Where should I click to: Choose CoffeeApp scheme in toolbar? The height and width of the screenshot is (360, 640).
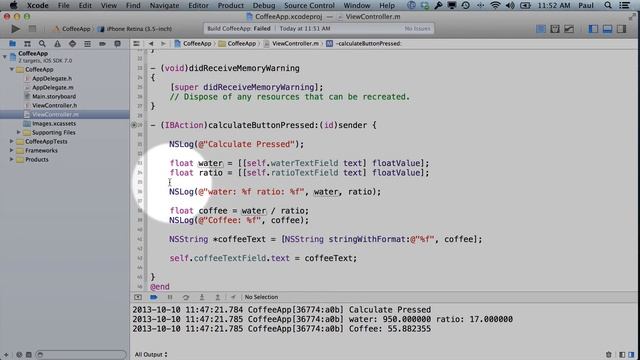pos(72,29)
